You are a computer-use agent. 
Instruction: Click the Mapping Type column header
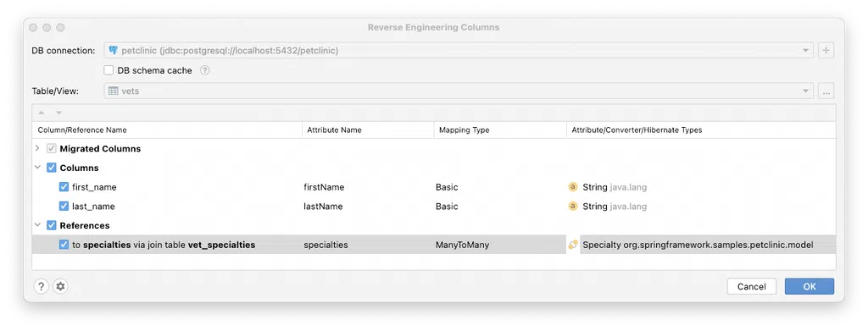click(x=464, y=130)
